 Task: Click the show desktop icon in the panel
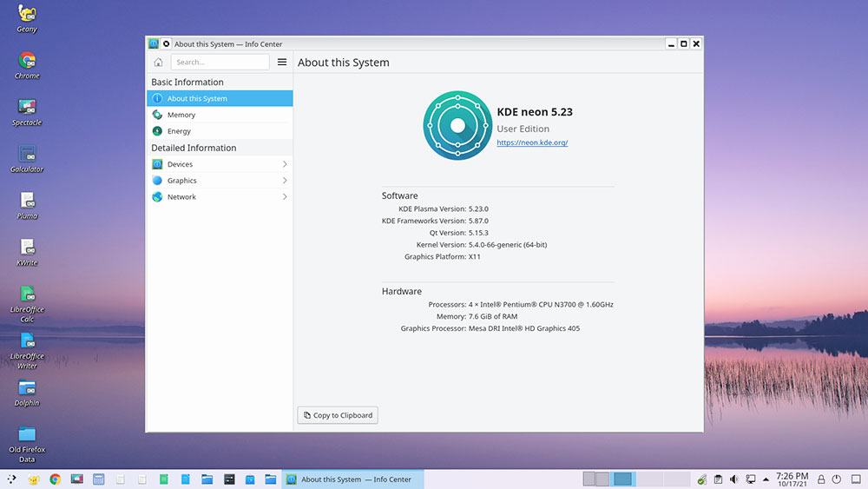pyautogui.click(x=857, y=479)
